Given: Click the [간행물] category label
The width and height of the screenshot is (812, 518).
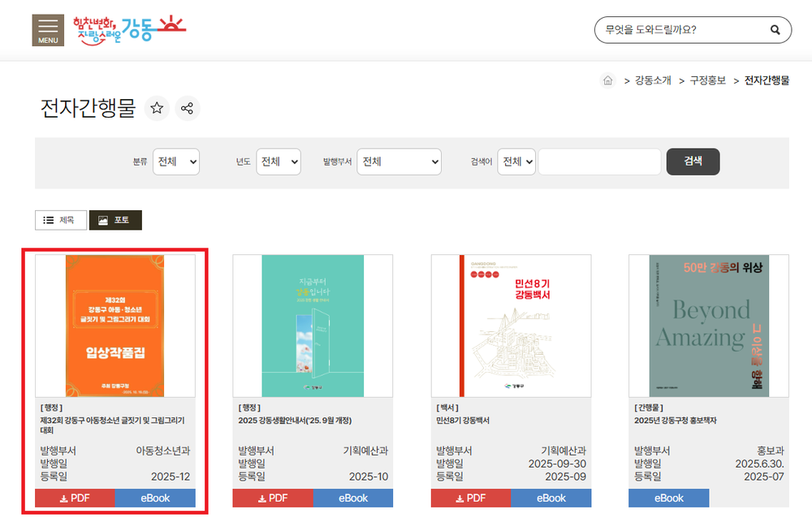Looking at the screenshot, I should click(x=649, y=408).
